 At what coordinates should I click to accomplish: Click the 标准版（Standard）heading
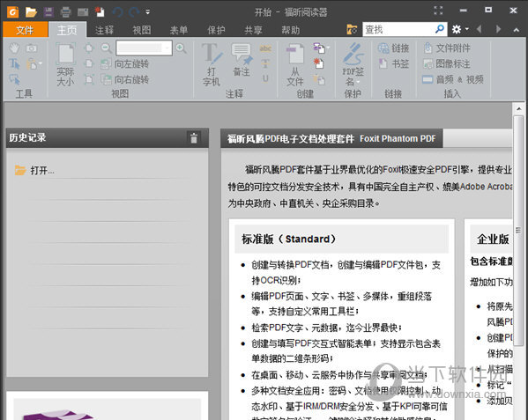click(289, 239)
